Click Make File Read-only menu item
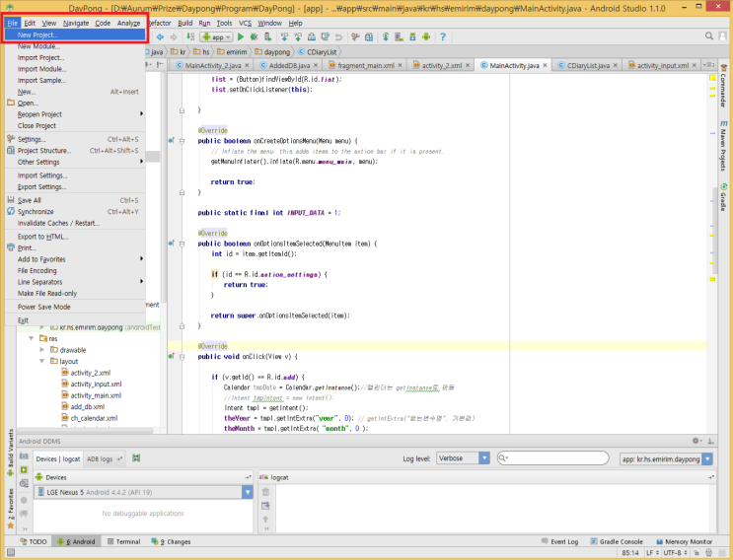The width and height of the screenshot is (733, 560). (x=75, y=294)
